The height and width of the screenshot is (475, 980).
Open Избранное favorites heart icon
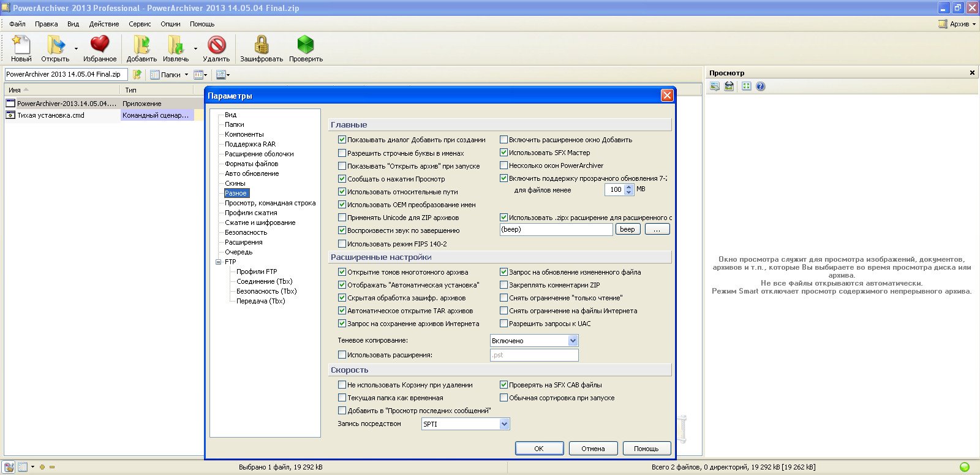tap(100, 45)
